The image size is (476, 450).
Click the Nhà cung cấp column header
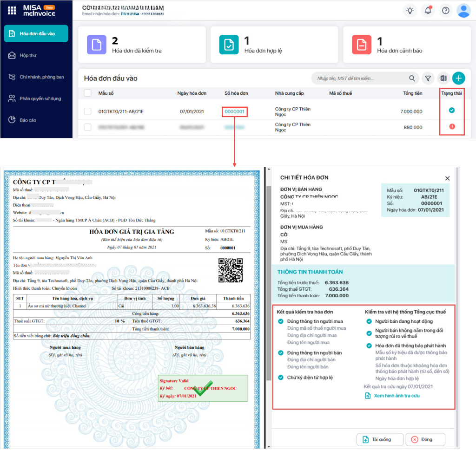pyautogui.click(x=289, y=93)
